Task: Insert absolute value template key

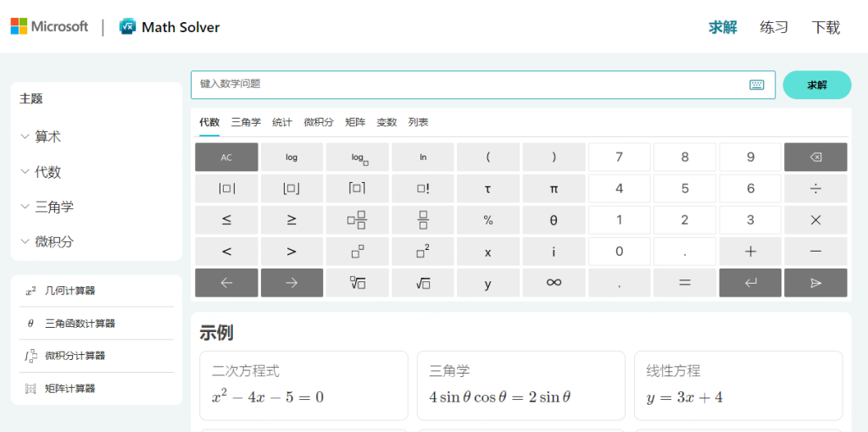Action: (226, 189)
